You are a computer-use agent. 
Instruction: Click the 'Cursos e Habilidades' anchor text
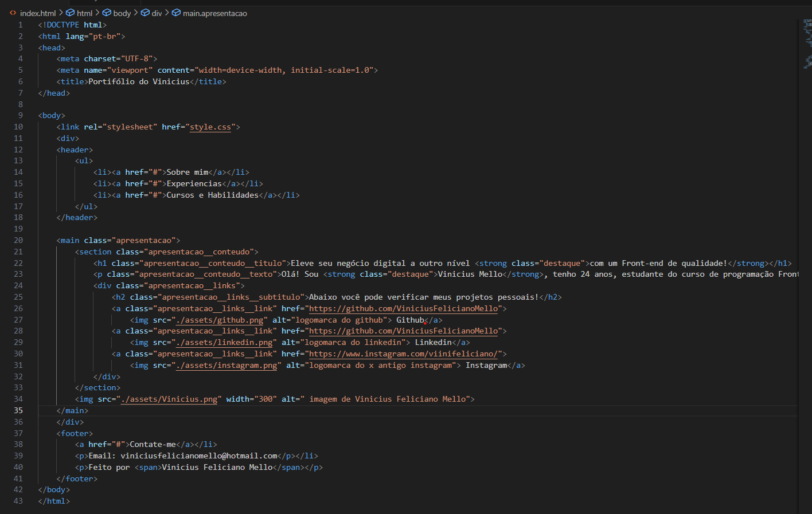pos(212,195)
